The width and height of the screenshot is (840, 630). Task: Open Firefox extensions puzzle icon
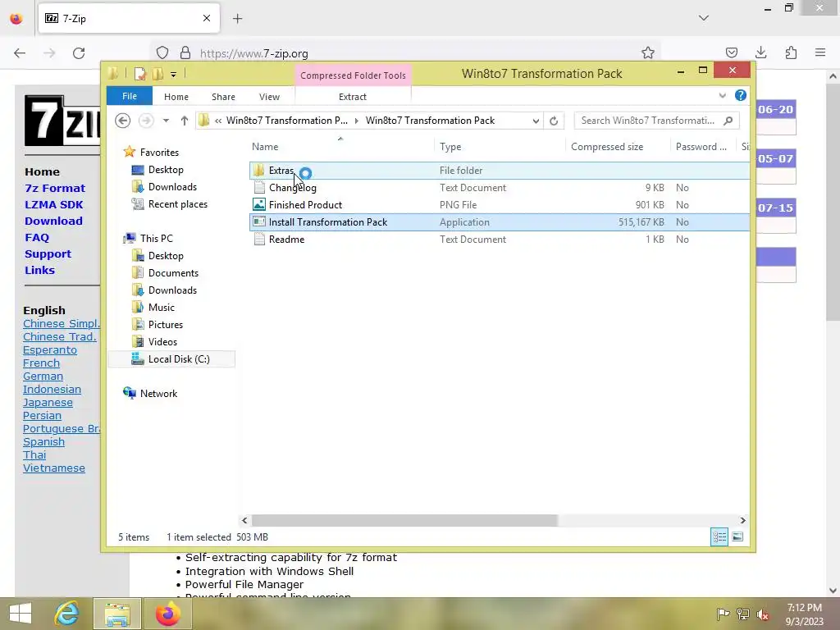(791, 52)
